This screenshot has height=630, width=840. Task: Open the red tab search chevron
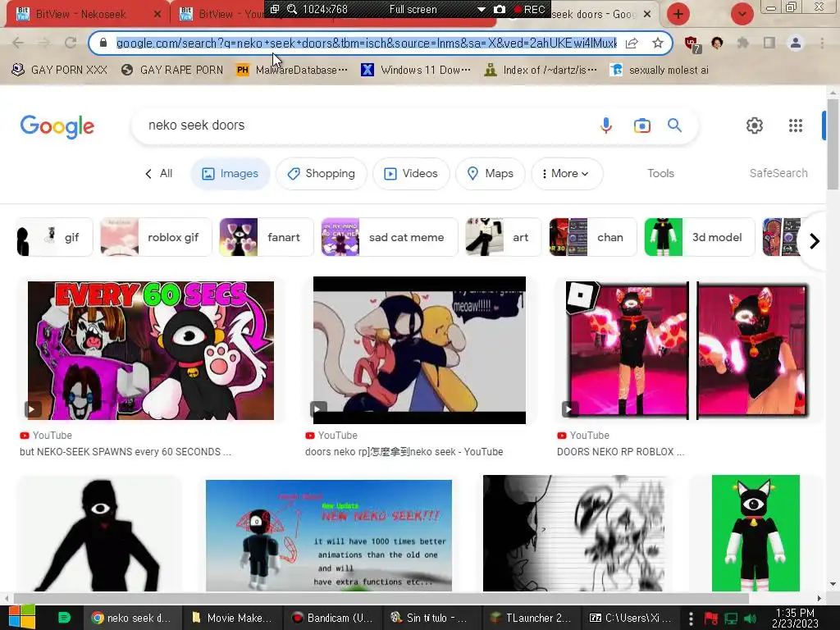[x=742, y=14]
